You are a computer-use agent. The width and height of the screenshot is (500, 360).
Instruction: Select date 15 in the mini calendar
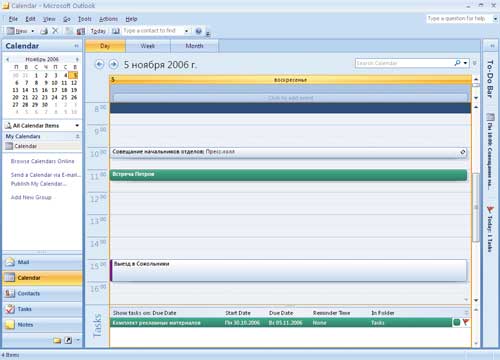[35, 90]
